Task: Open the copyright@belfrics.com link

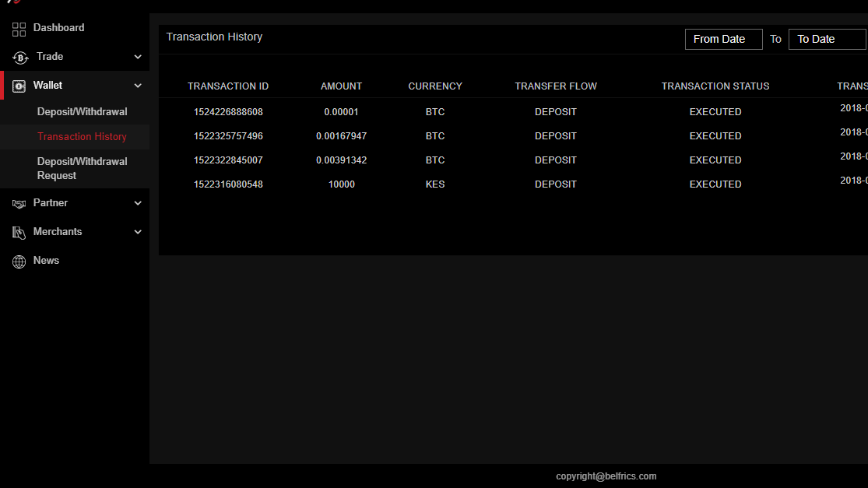Action: tap(605, 476)
